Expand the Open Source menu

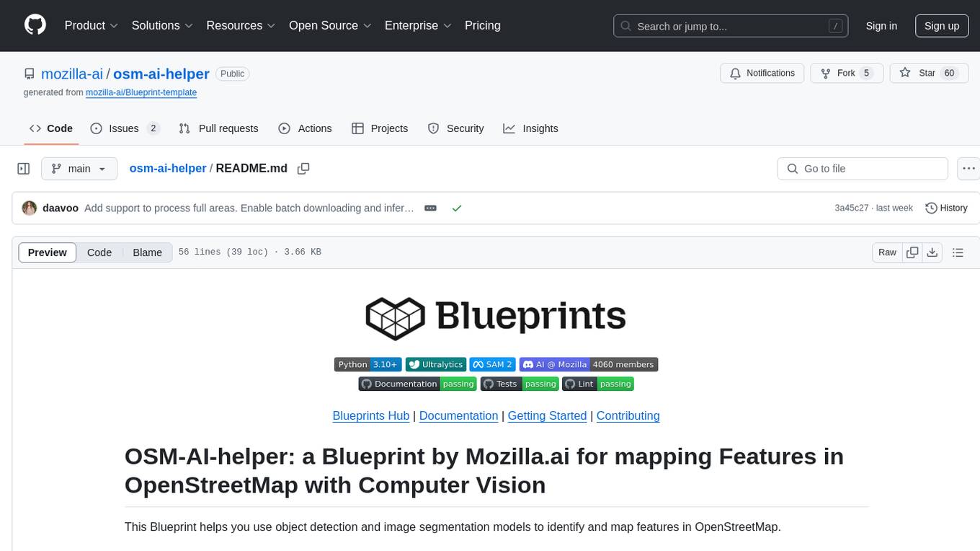pyautogui.click(x=330, y=25)
